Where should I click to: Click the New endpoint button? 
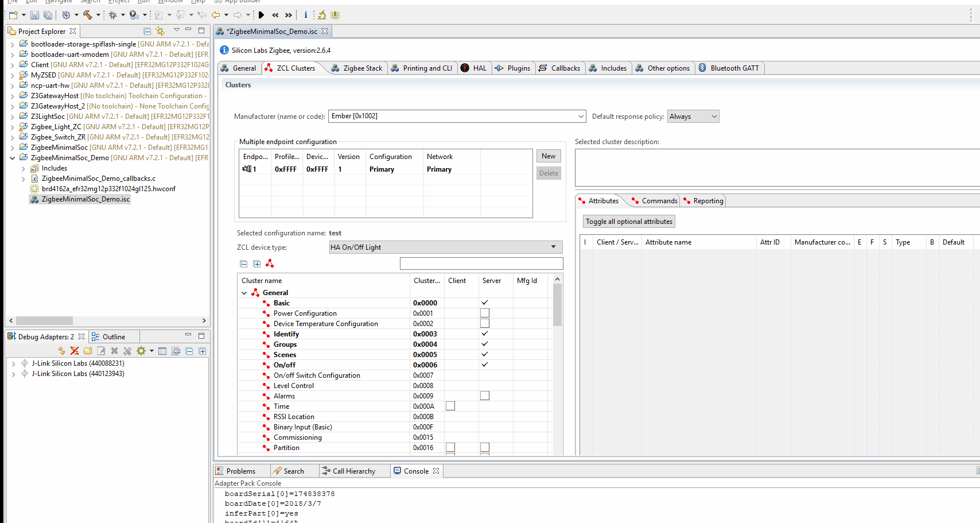click(549, 156)
